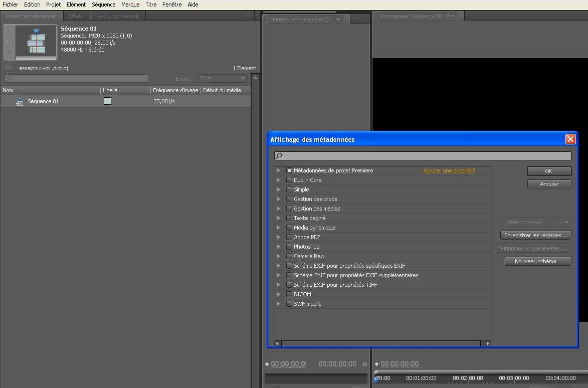
Task: Open the Fenêtre menu
Action: coord(172,5)
